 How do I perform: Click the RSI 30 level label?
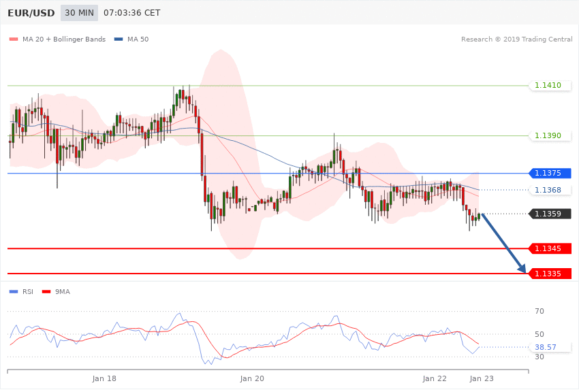539,357
